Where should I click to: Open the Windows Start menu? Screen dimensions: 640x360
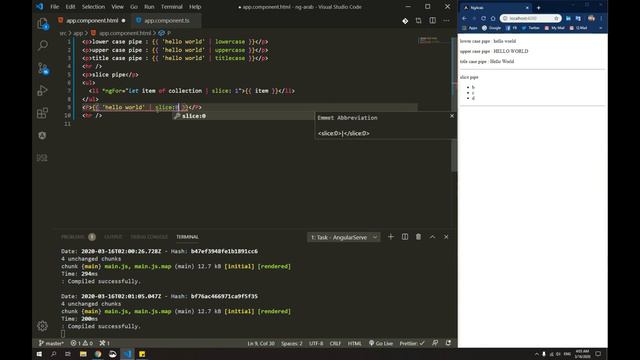tap(39, 354)
